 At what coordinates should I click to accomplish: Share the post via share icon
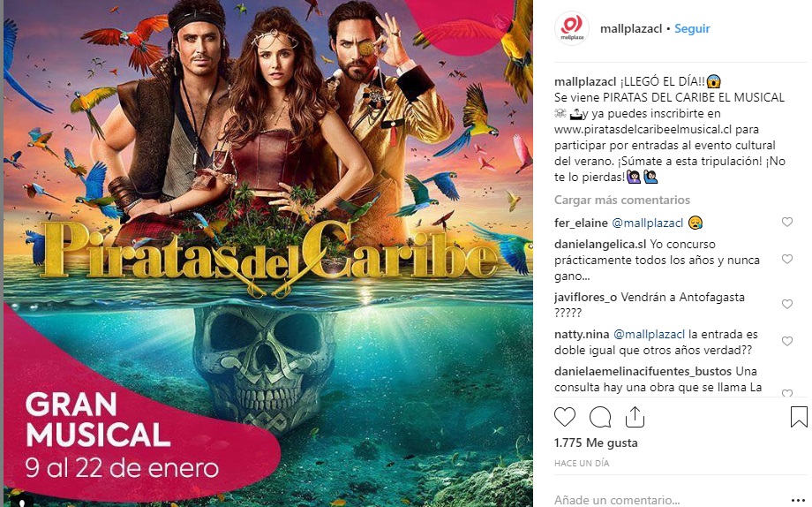point(635,416)
